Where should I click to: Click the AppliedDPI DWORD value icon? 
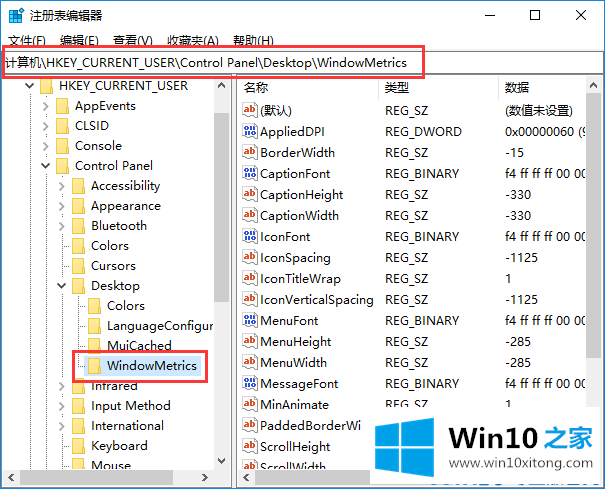250,132
